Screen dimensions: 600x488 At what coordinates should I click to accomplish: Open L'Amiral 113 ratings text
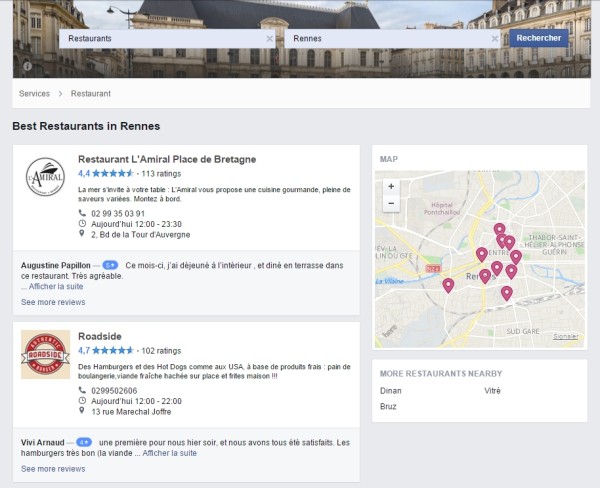tap(161, 173)
